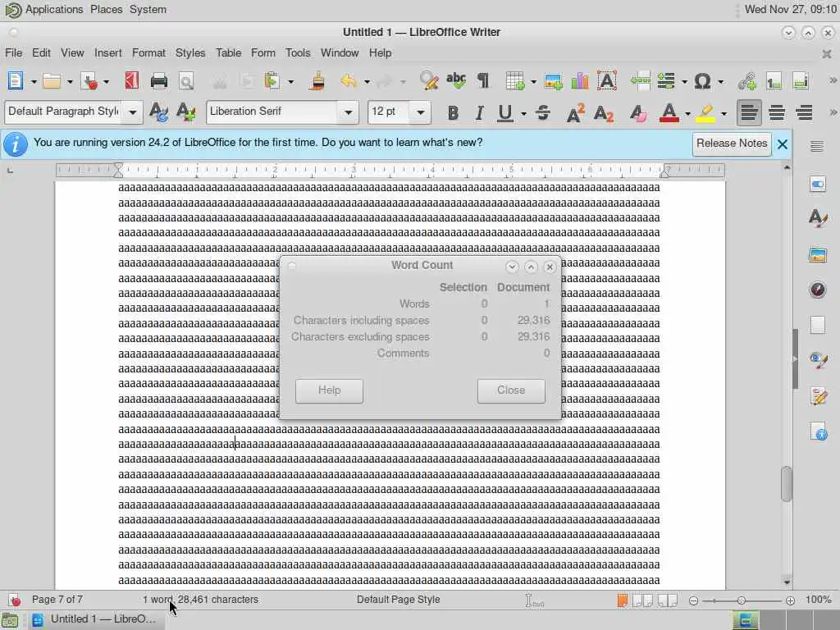Screen dimensions: 840x630
Task: Click the Insert Field icon
Action: (x=666, y=81)
